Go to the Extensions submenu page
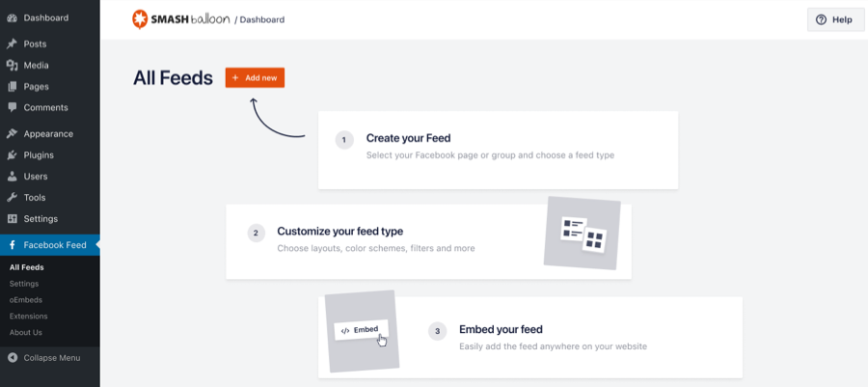Image resolution: width=868 pixels, height=387 pixels. point(28,316)
